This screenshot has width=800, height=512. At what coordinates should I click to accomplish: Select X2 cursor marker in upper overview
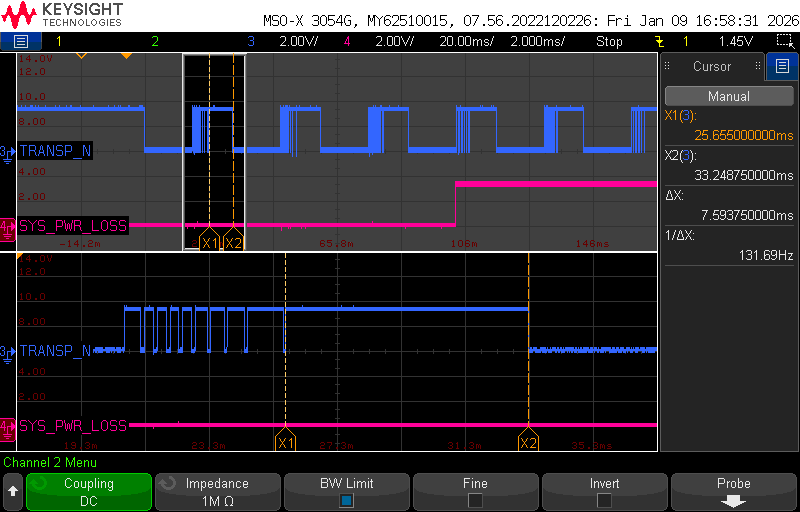coord(233,242)
